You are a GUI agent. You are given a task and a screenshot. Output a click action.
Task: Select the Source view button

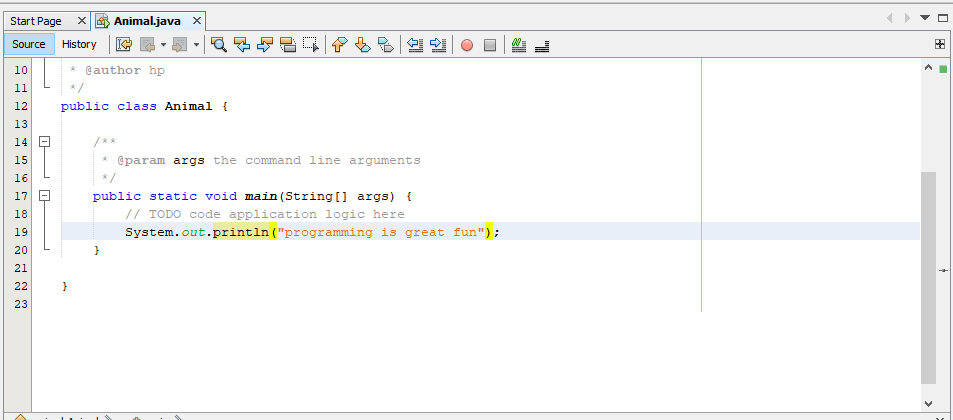[28, 44]
